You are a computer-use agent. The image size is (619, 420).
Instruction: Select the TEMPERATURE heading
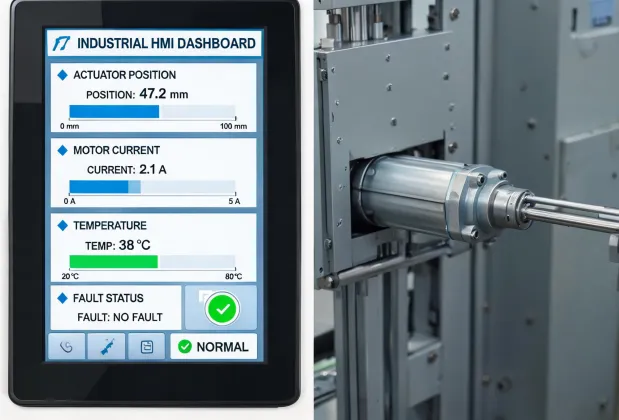pyautogui.click(x=110, y=225)
